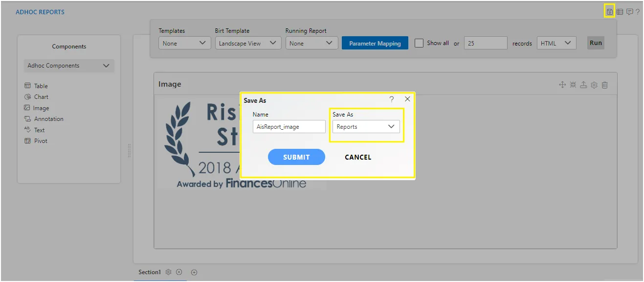Open the table view icon in header
This screenshot has height=282, width=644.
tap(620, 12)
